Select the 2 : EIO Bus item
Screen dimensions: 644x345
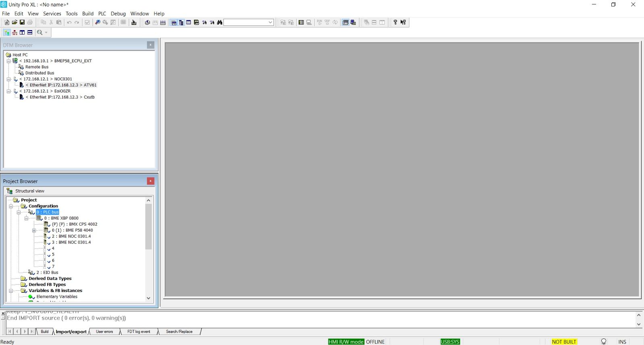click(47, 273)
